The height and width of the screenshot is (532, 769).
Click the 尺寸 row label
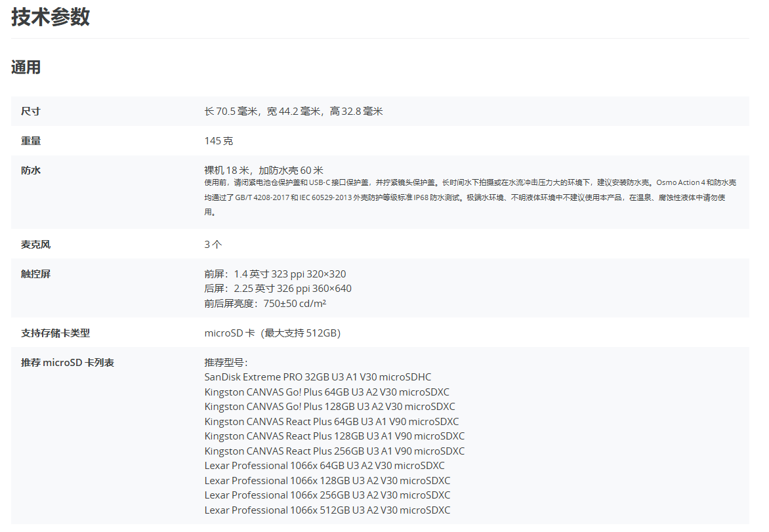point(31,112)
